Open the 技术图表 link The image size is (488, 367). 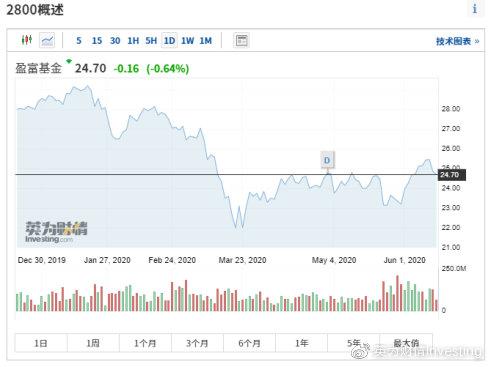(x=457, y=41)
